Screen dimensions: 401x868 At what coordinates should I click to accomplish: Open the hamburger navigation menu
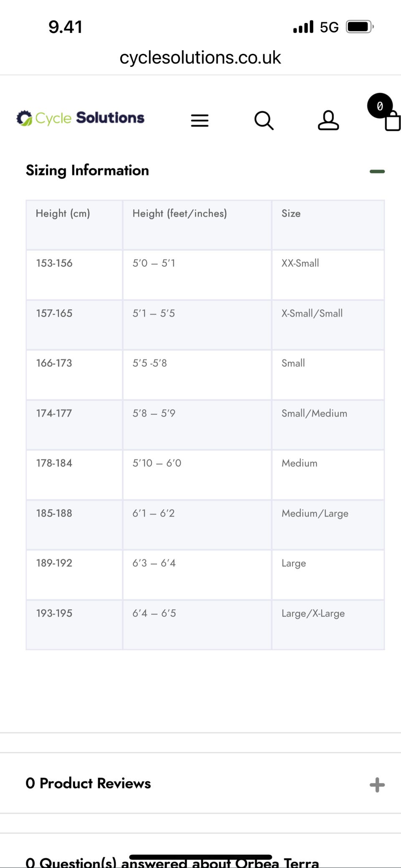[x=200, y=120]
